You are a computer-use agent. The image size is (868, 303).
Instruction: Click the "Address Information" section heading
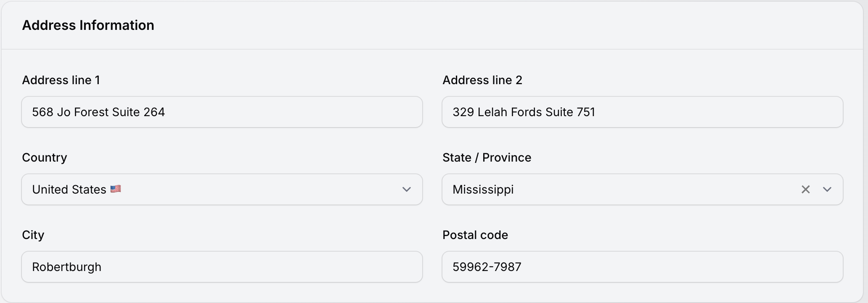[x=88, y=25]
